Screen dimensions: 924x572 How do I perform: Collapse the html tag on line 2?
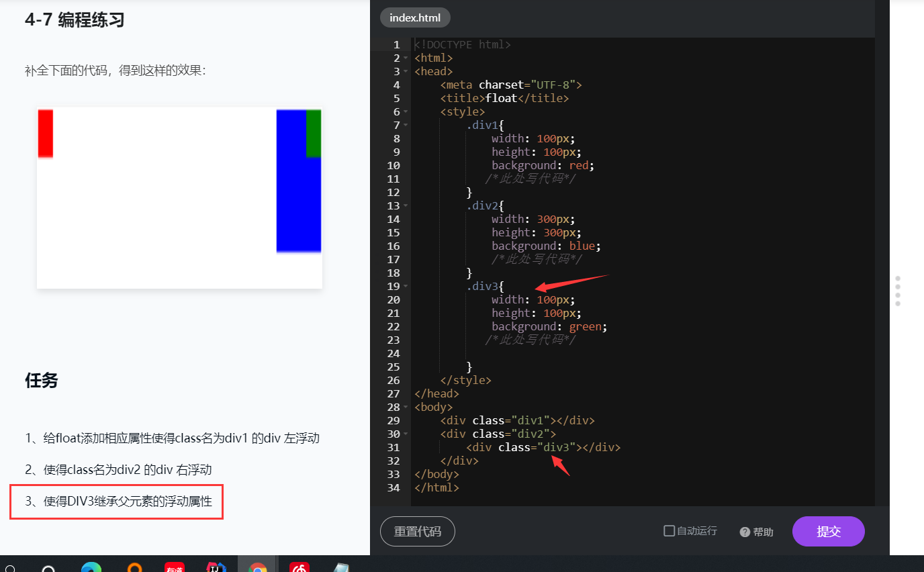[406, 58]
